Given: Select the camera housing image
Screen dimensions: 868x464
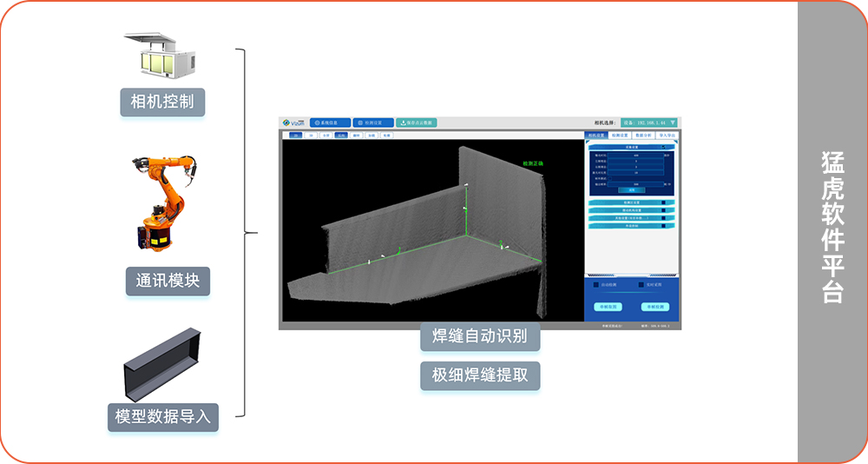Looking at the screenshot, I should coord(161,55).
